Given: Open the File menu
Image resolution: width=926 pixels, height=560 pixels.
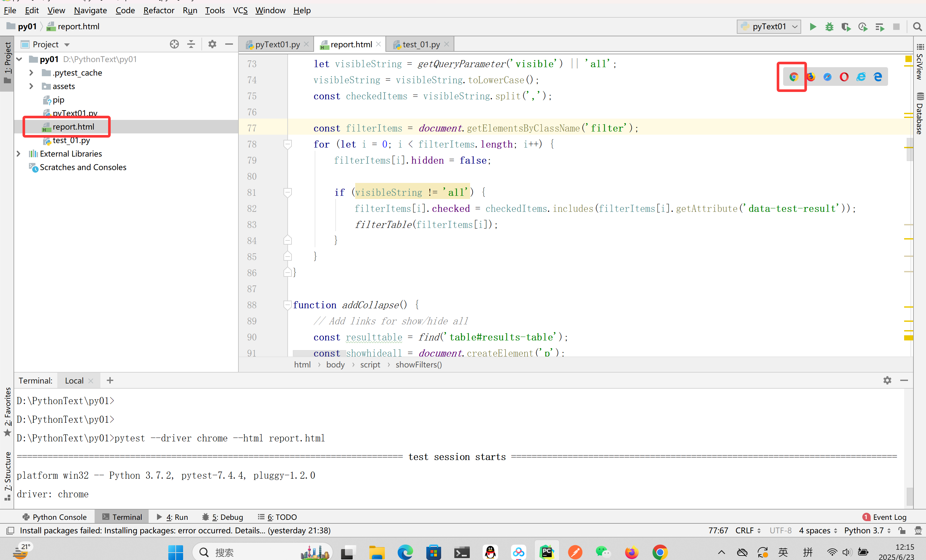Looking at the screenshot, I should (10, 10).
